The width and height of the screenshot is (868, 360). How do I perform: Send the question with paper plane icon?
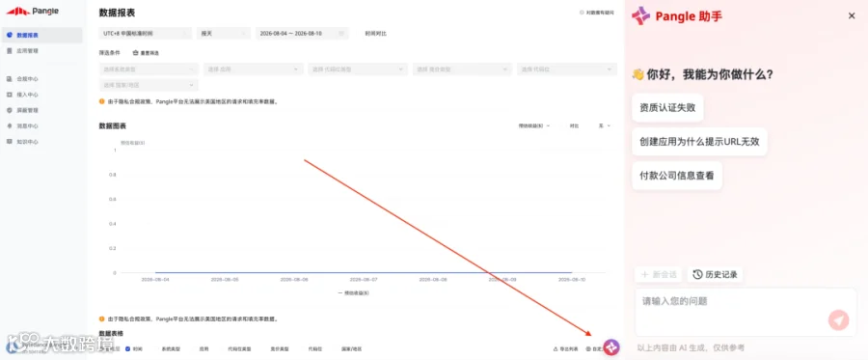[839, 320]
